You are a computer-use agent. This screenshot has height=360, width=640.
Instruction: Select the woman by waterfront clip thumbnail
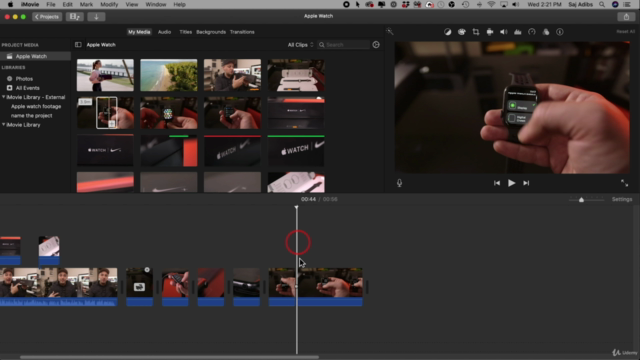click(105, 75)
